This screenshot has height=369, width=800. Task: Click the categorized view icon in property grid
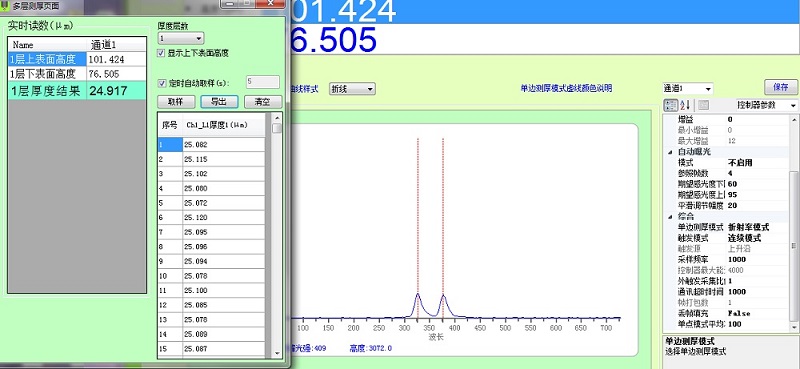670,105
